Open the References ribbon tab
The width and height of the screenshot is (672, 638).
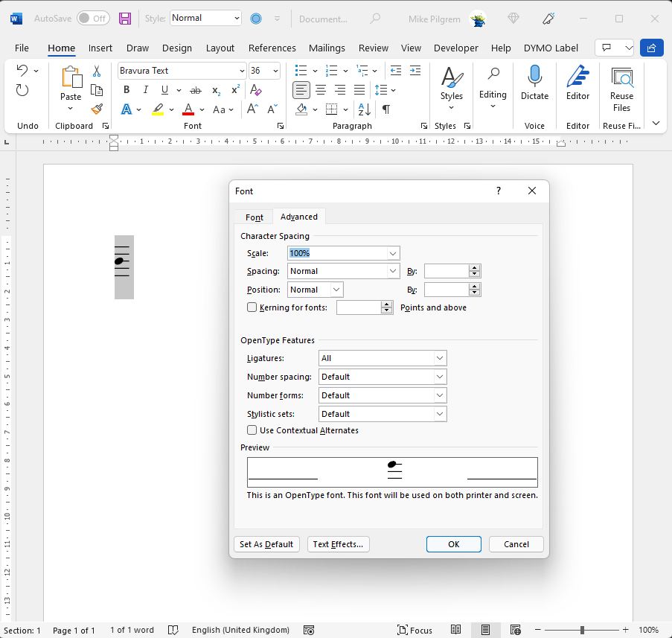272,48
